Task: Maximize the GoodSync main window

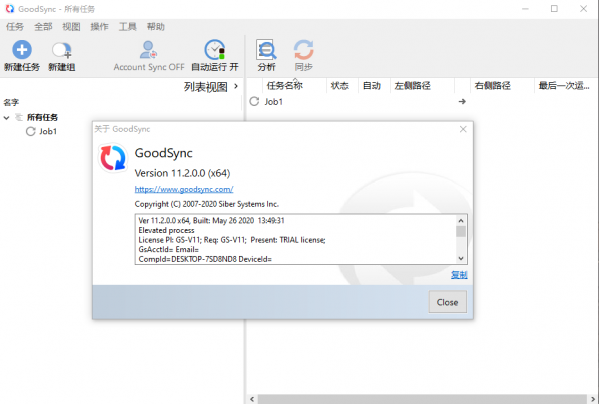Action: pyautogui.click(x=554, y=8)
